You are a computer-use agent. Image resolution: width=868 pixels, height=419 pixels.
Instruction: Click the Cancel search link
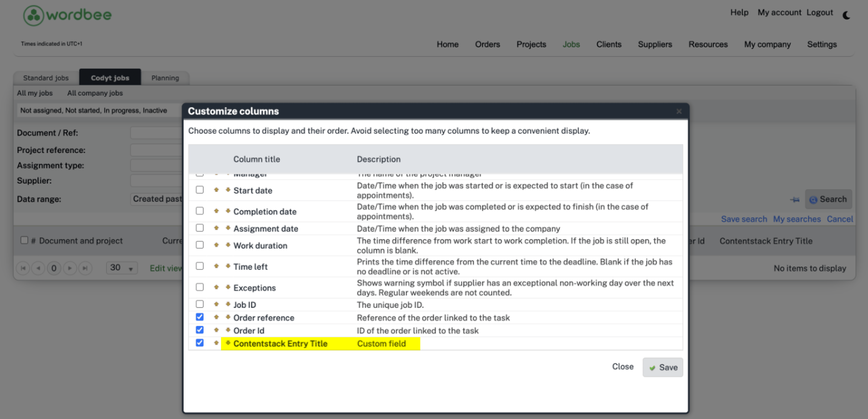[840, 219]
